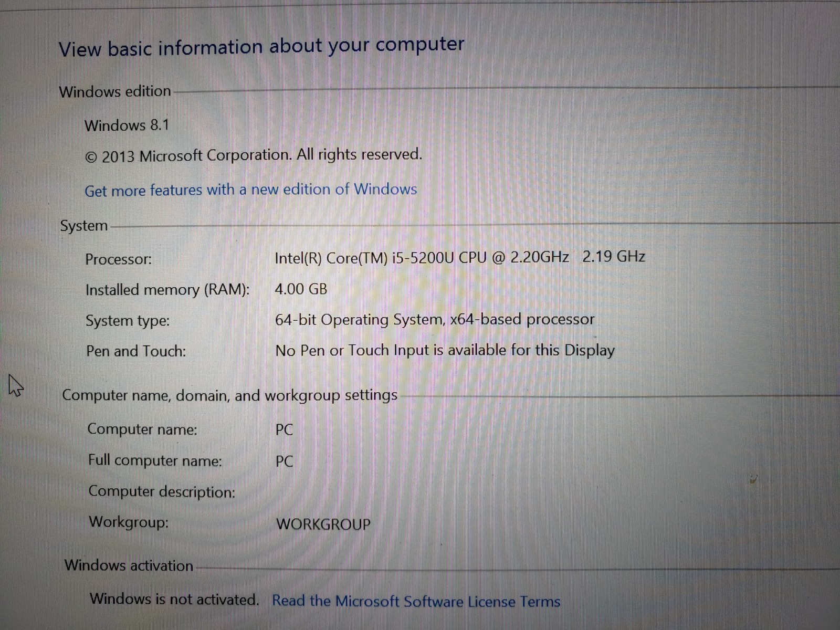This screenshot has height=630, width=840.
Task: Click the 'Windows edition' section header
Action: click(115, 91)
